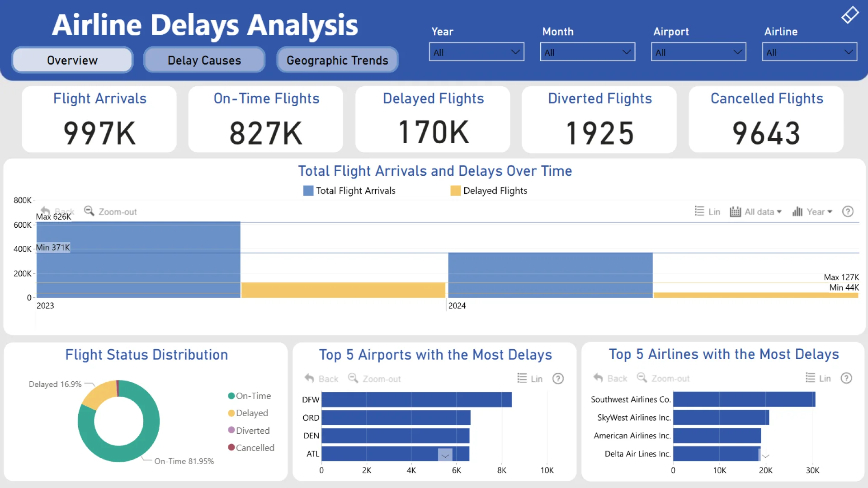Select the 2024 Delayed Flights yellow bar
This screenshot has height=488, width=868.
point(756,295)
